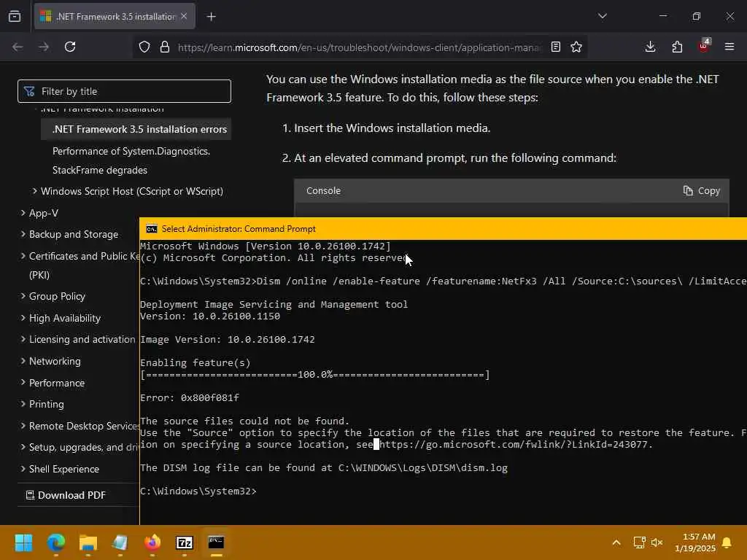Click the Error: 0x800f081f text
Image resolution: width=747 pixels, height=560 pixels.
(190, 397)
